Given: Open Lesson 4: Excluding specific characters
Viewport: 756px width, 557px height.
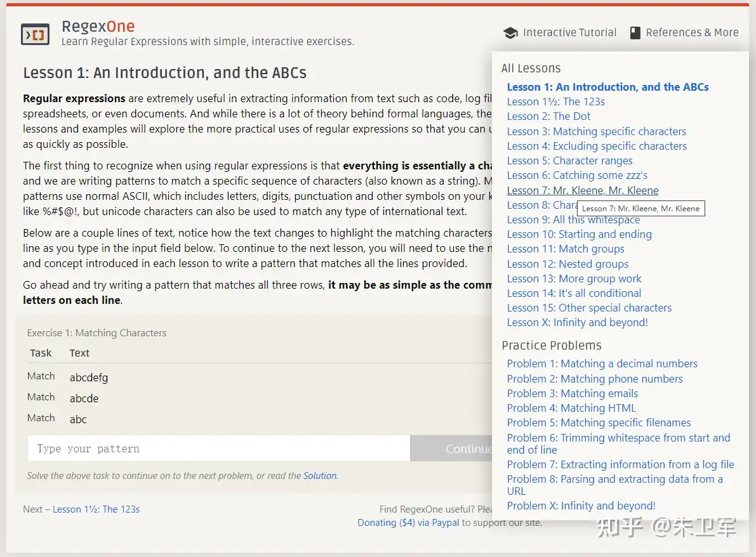Looking at the screenshot, I should click(x=597, y=146).
